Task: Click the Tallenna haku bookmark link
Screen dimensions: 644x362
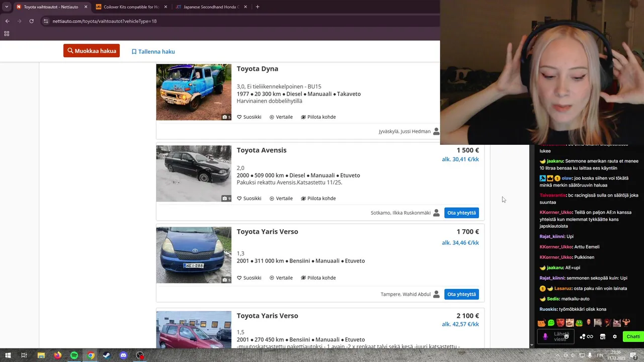Action: [153, 51]
